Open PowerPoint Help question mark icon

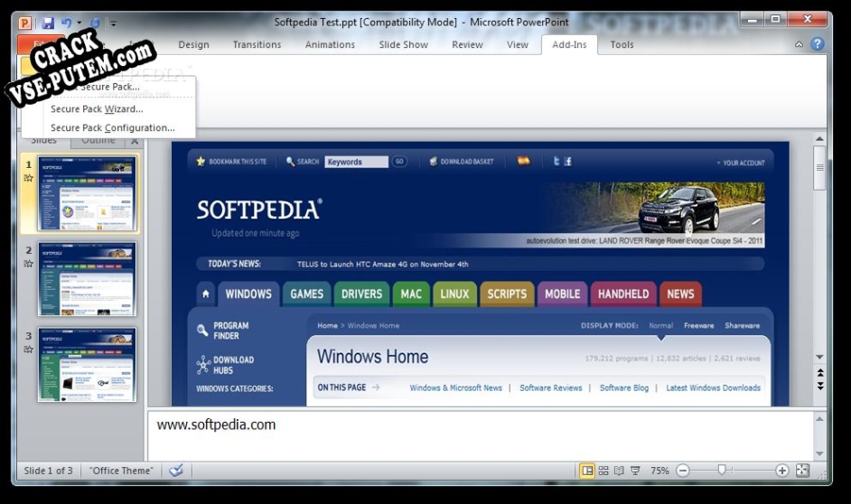point(818,44)
